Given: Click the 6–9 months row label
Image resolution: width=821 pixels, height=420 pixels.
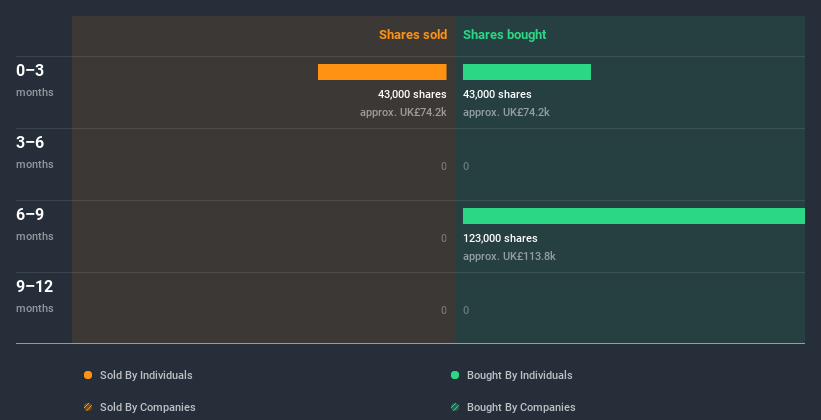Looking at the screenshot, I should pos(35,224).
